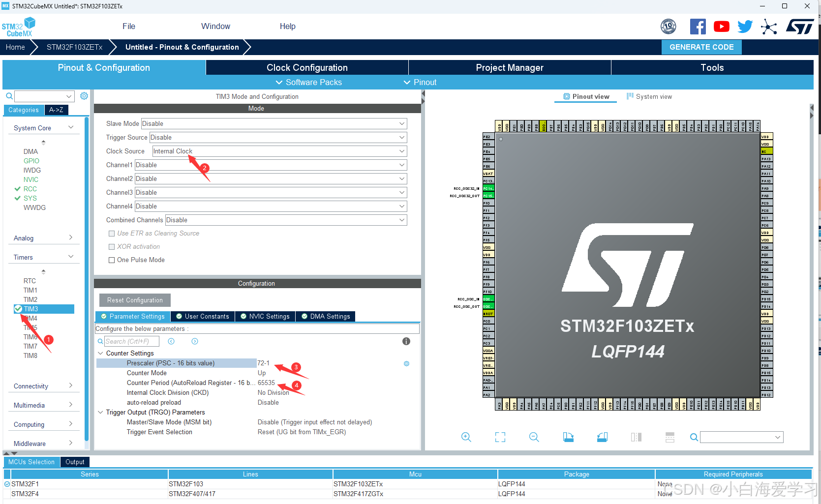Open the File menu
Image resolution: width=821 pixels, height=504 pixels.
coord(129,27)
